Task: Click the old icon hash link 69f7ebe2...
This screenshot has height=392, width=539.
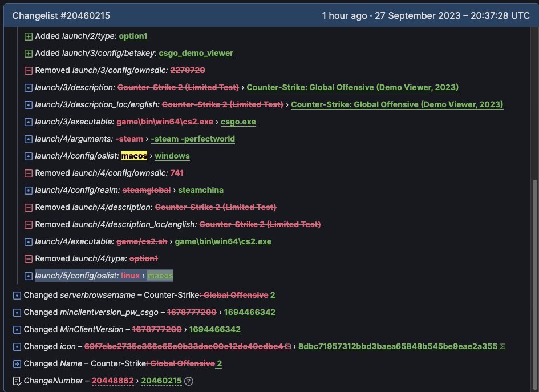Action: tap(184, 346)
